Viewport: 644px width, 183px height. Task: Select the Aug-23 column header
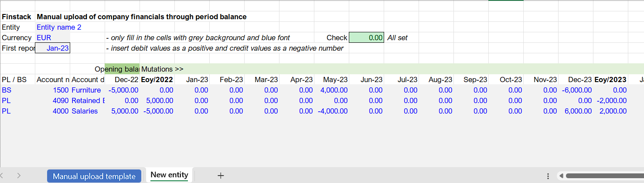[x=436, y=79]
